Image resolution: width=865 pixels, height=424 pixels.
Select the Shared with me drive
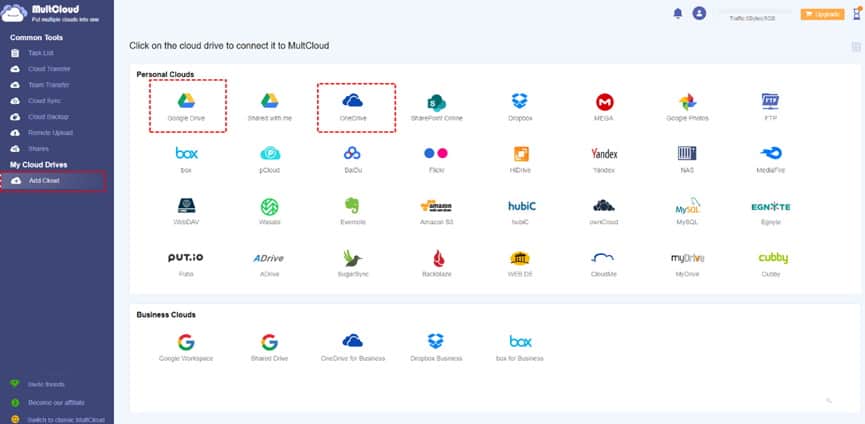pos(270,107)
